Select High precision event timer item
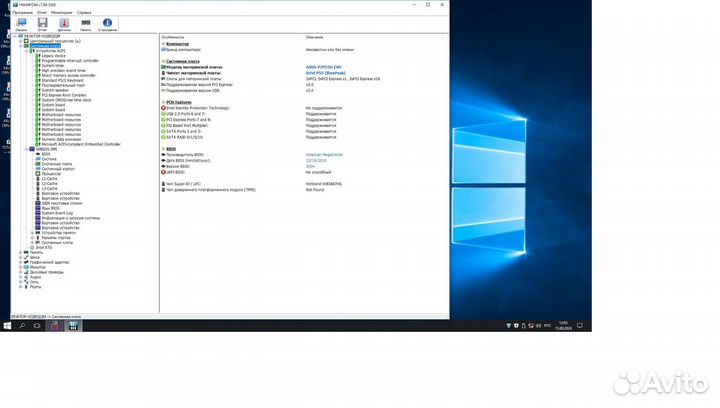 [x=64, y=71]
